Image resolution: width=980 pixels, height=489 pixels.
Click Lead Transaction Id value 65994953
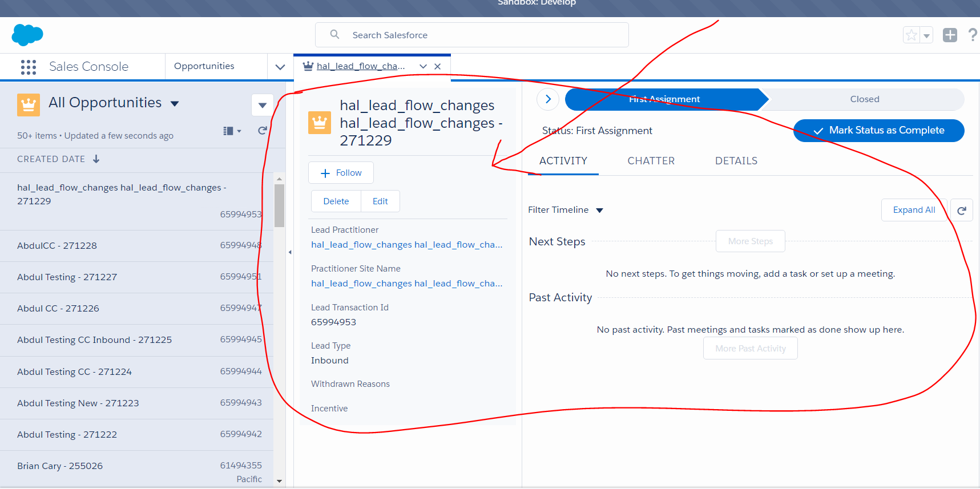(333, 322)
